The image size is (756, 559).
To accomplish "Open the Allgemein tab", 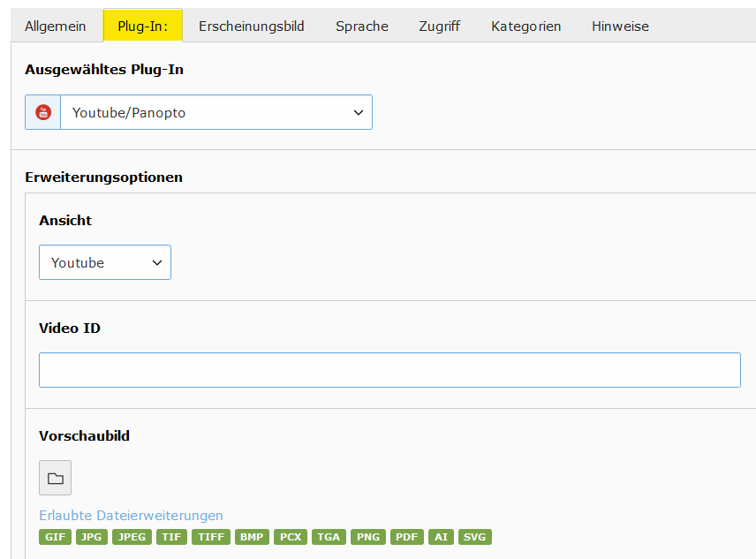I will (x=56, y=26).
